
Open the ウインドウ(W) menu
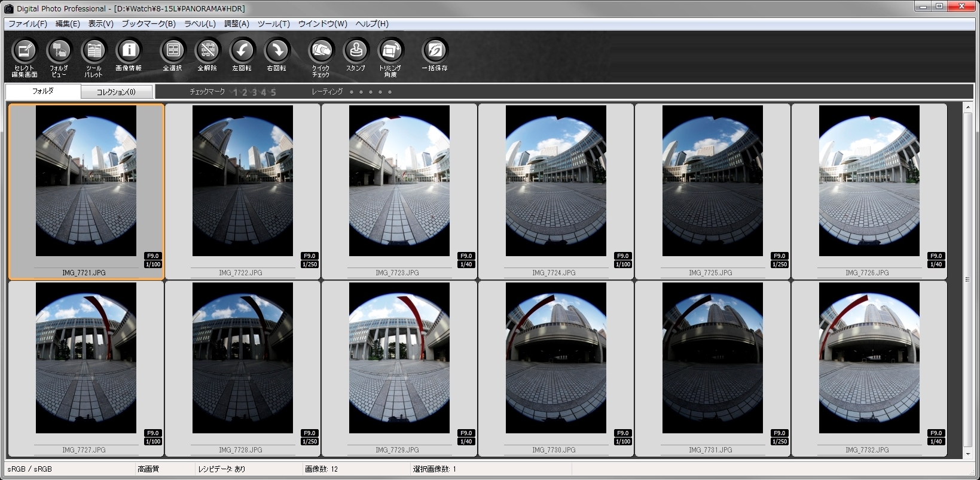tap(322, 24)
